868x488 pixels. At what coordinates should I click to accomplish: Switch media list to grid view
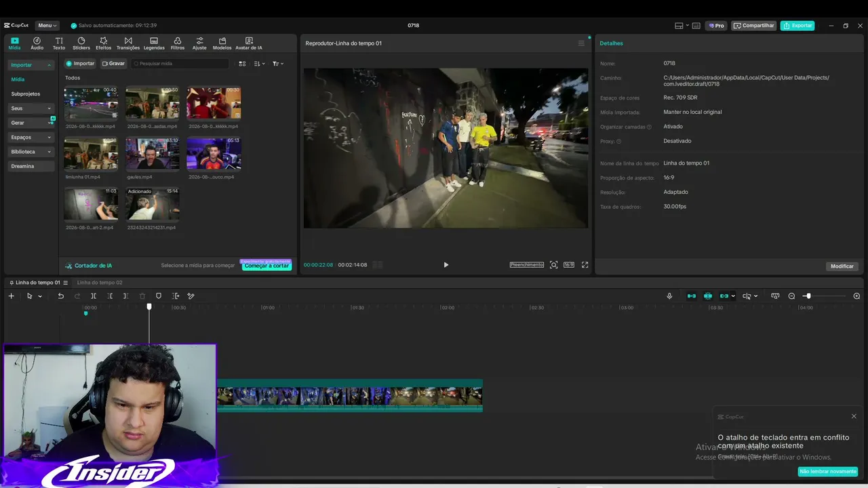click(242, 64)
